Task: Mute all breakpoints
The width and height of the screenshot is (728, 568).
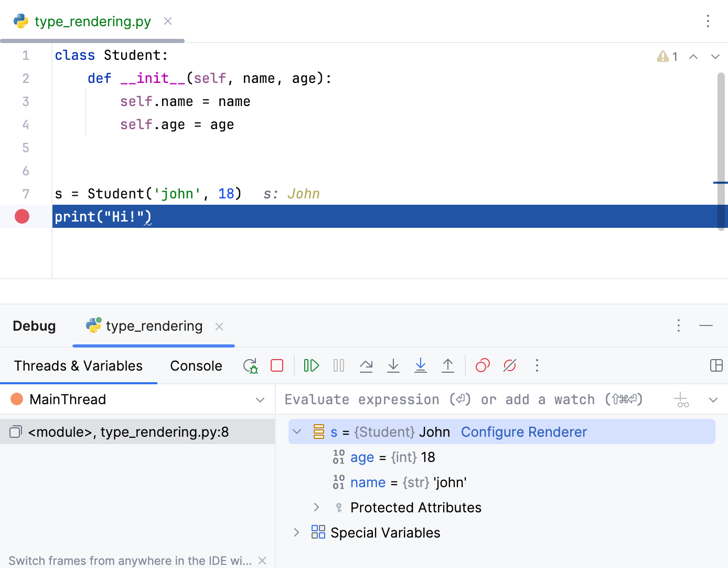Action: pyautogui.click(x=509, y=365)
